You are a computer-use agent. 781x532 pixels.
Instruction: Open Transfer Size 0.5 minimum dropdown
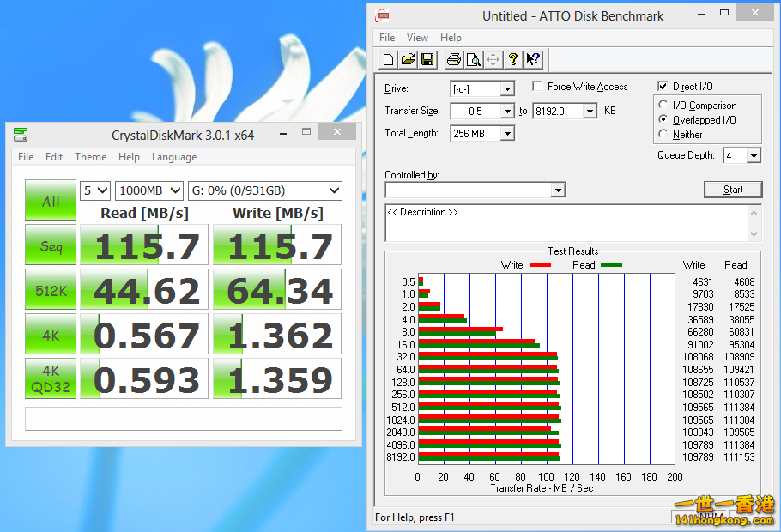tap(507, 111)
